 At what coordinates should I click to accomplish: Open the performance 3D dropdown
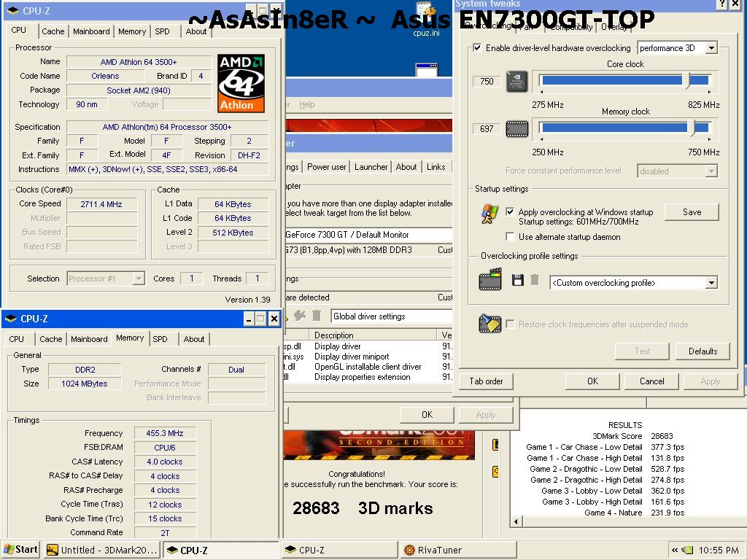pos(711,48)
